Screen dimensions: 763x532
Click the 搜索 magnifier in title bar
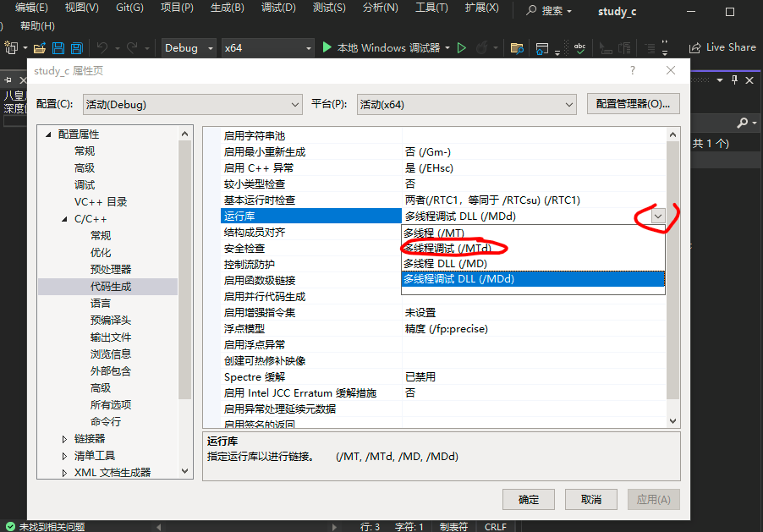(x=531, y=11)
